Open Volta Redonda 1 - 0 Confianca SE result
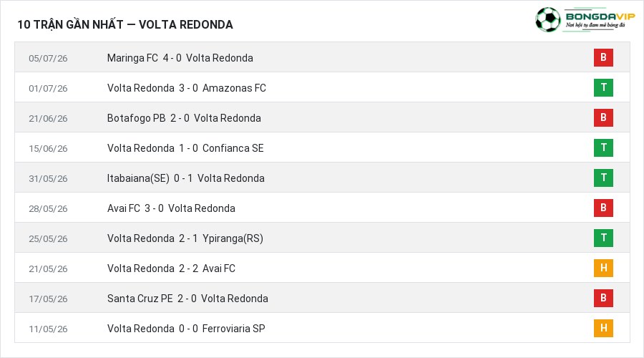 (x=185, y=148)
